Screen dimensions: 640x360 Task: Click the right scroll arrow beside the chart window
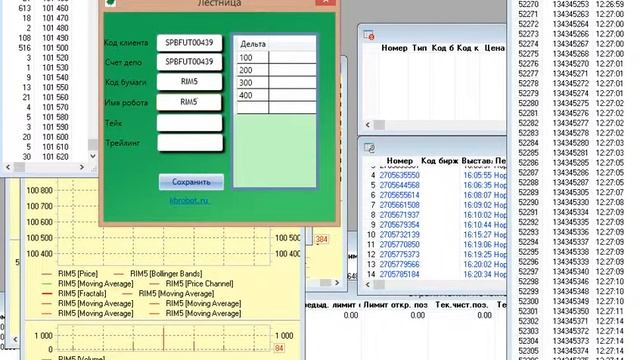point(337,282)
